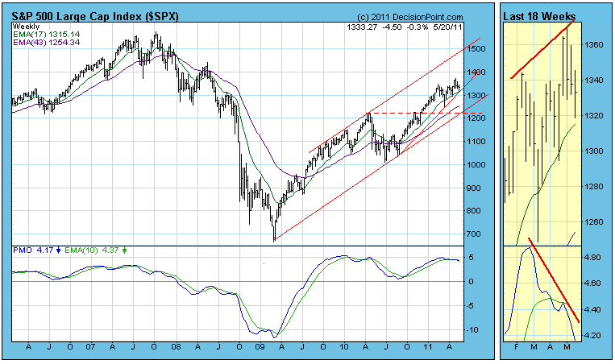The image size is (615, 364).
Task: Click the green down arrow beside EMA(10) 4.37
Action: 124,250
